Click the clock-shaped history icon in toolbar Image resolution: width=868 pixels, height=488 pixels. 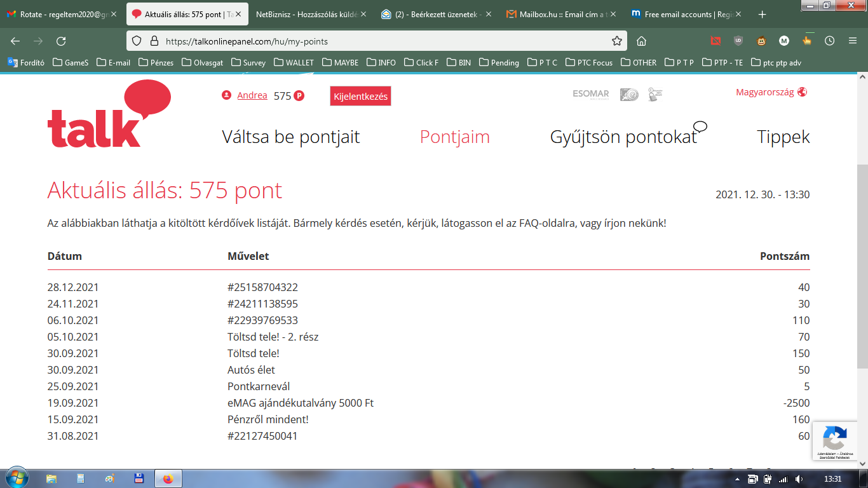coord(829,41)
